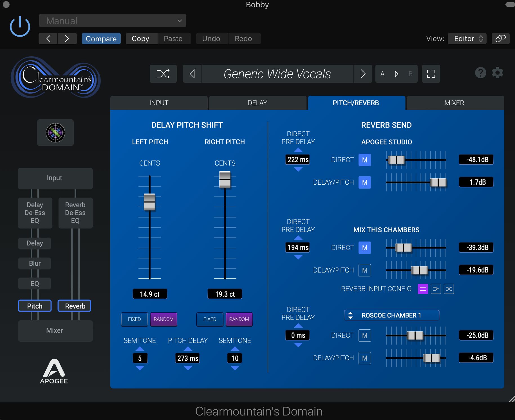Copy A to B with arrow icon

click(x=397, y=74)
